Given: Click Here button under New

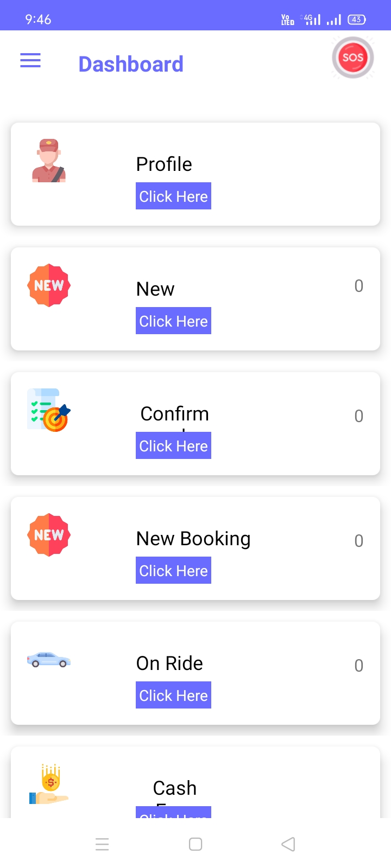Looking at the screenshot, I should [x=173, y=321].
